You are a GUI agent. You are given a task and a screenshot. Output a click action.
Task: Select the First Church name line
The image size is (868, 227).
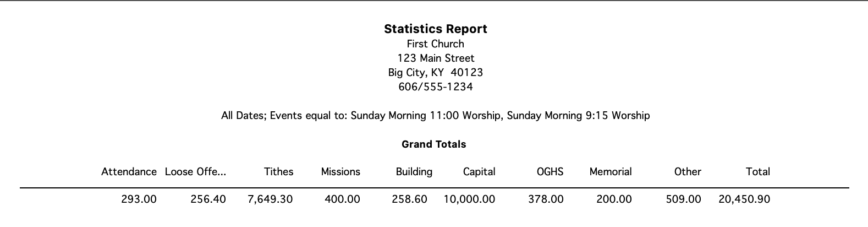coord(435,44)
